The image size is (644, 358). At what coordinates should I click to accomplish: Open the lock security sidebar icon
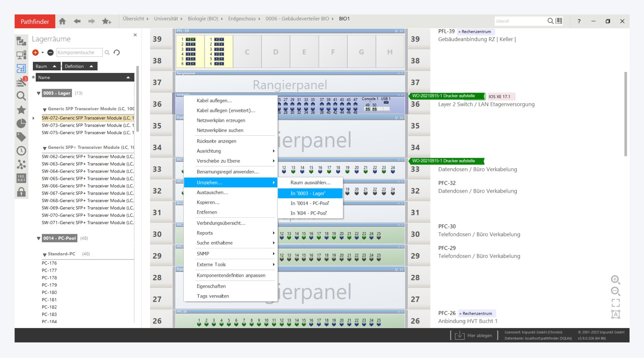(x=21, y=192)
